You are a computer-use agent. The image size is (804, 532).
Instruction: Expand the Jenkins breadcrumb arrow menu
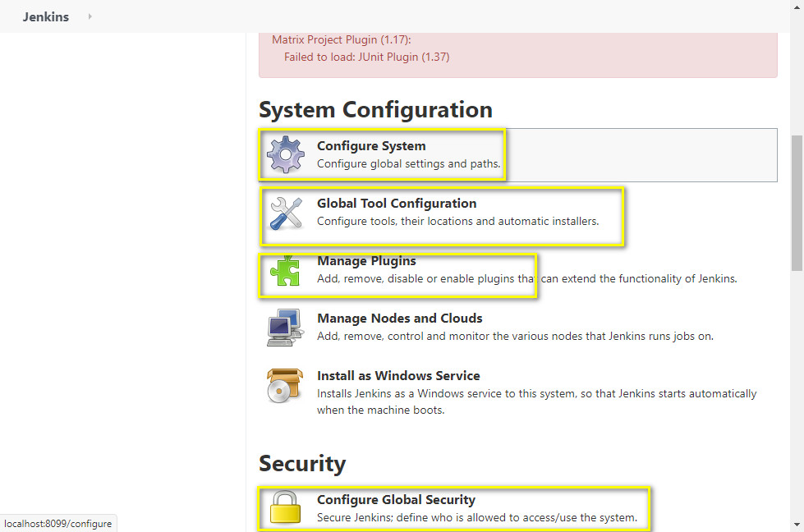90,16
